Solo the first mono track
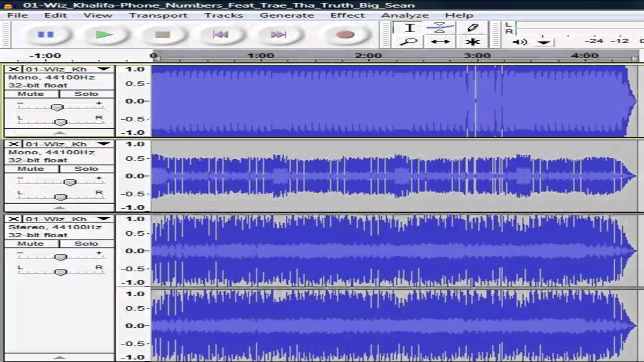The height and width of the screenshot is (362, 644). tap(86, 94)
